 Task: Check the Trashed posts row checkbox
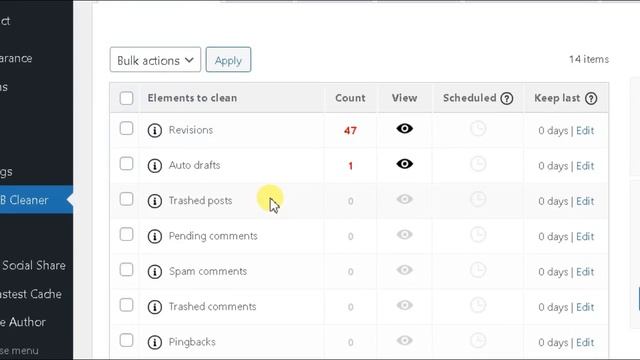pyautogui.click(x=127, y=199)
